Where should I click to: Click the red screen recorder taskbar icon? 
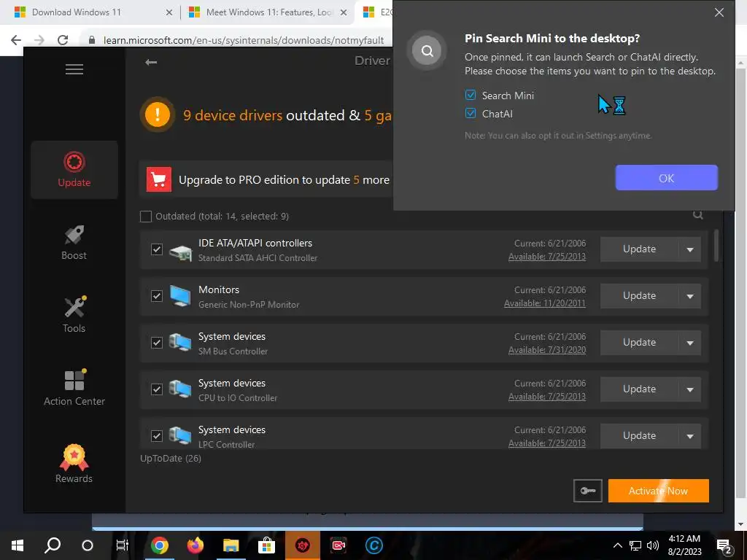[338, 545]
